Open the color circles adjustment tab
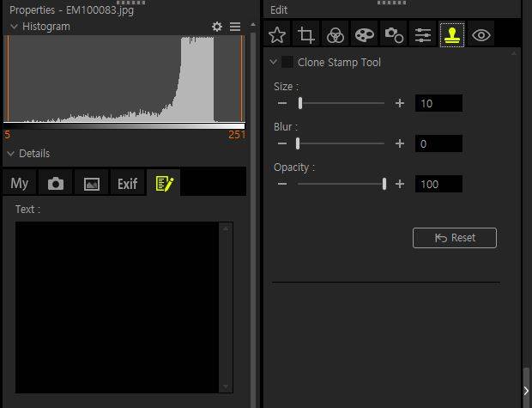The width and height of the screenshot is (532, 408). [x=336, y=35]
